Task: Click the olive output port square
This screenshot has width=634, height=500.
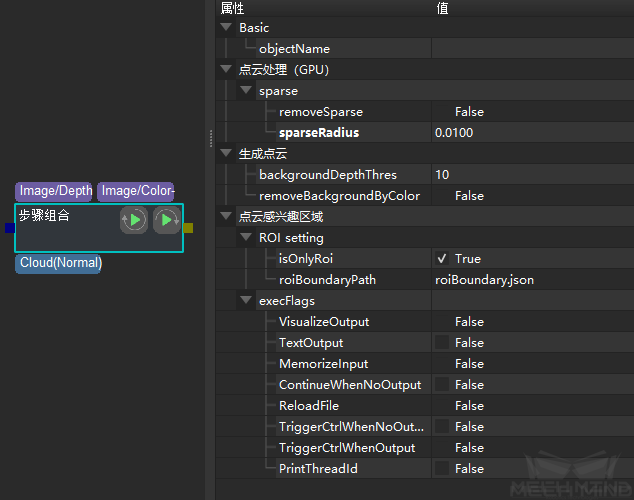Action: pyautogui.click(x=188, y=228)
